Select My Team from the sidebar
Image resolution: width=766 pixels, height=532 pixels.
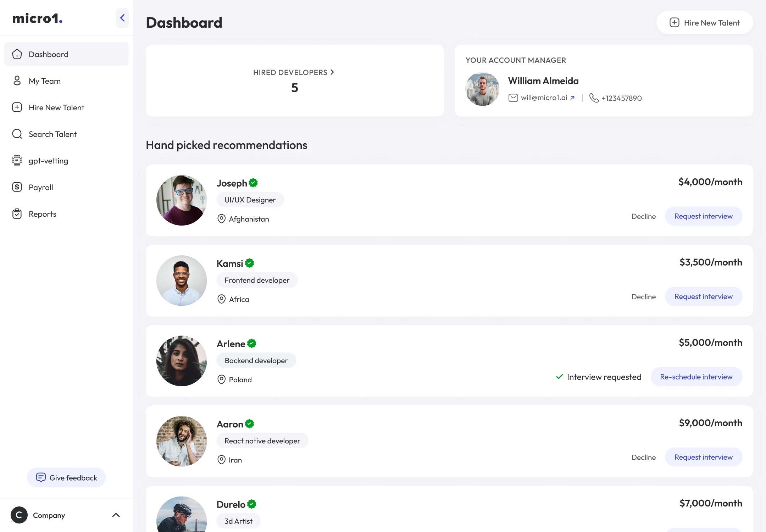[x=44, y=81]
